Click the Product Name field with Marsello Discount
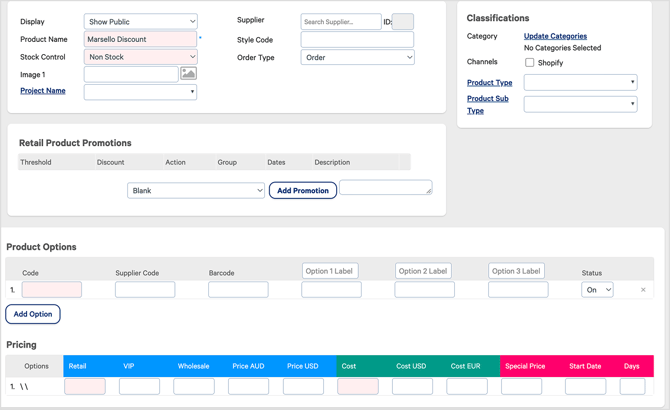 [140, 39]
